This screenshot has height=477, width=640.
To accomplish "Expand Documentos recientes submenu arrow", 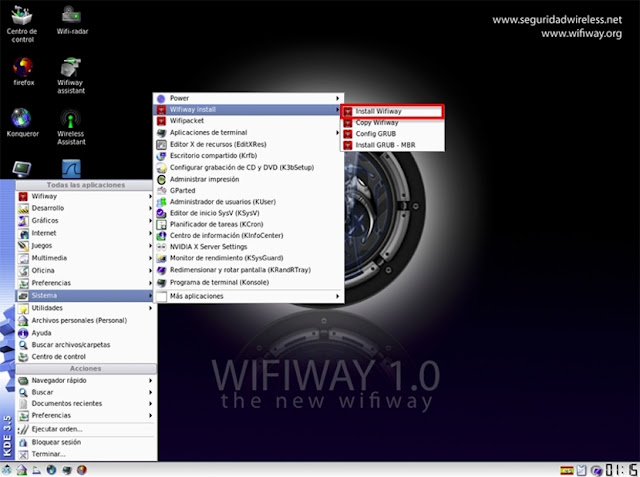I will (150, 404).
